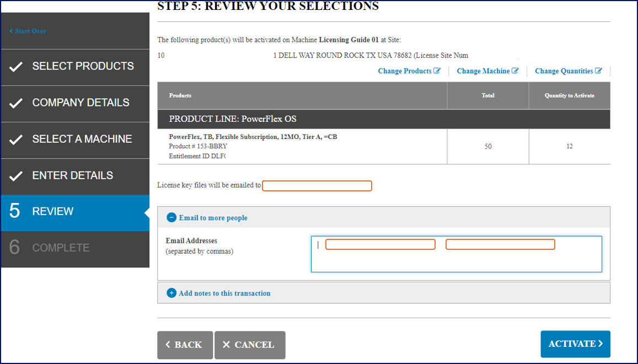This screenshot has width=638, height=364.
Task: Click the PRODUCT LINE: PowerFlex OS row
Action: tap(384, 119)
